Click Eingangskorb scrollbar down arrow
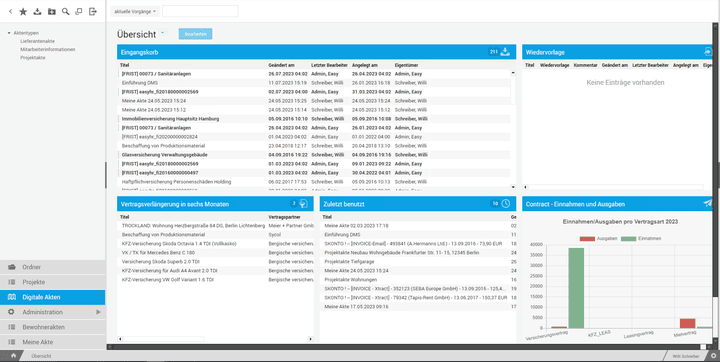This screenshot has width=720, height=362. (x=513, y=187)
